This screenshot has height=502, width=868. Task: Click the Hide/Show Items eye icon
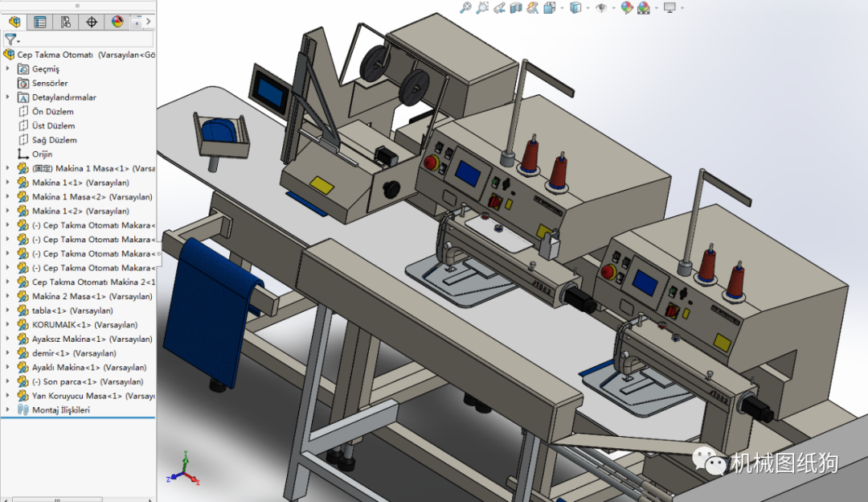601,8
